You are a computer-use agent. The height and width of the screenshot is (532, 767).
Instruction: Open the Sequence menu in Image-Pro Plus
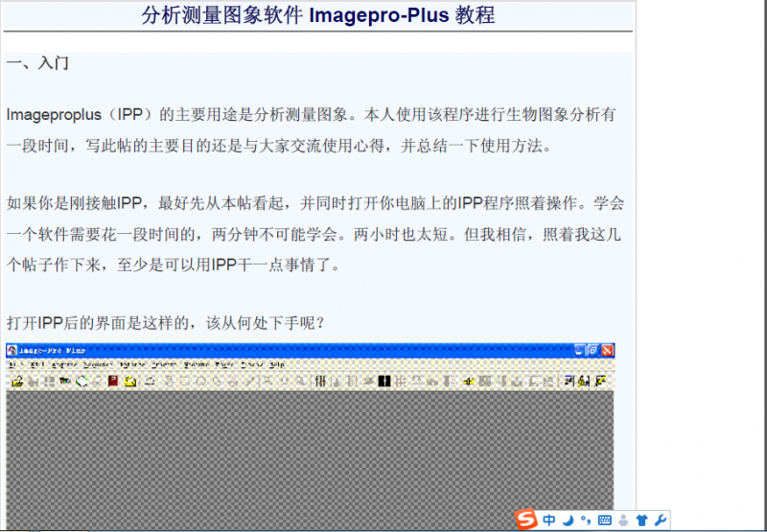[x=98, y=365]
